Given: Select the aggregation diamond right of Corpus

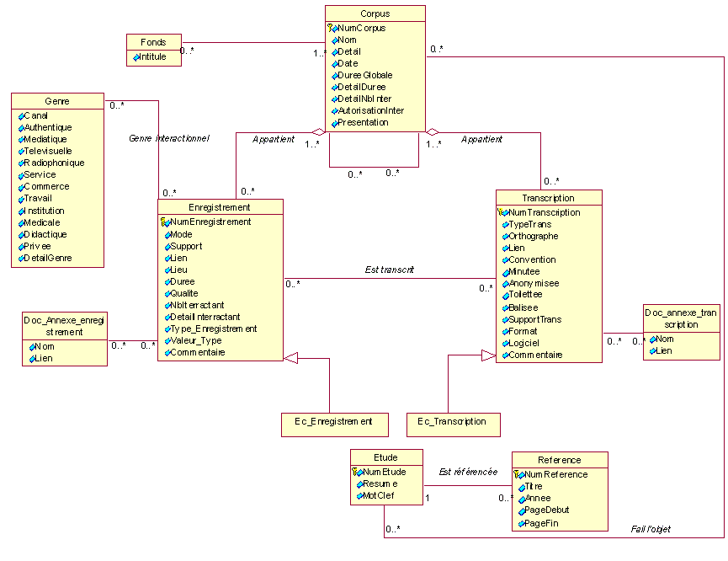Looking at the screenshot, I should click(433, 132).
